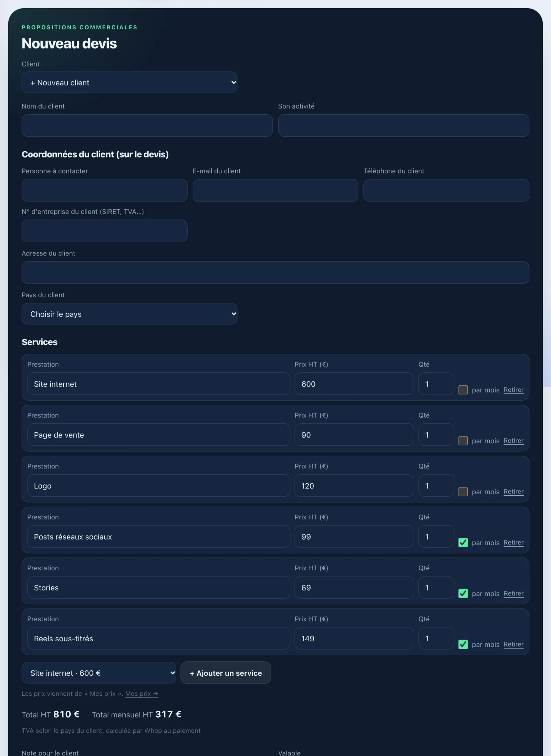Click the 600 price field

pos(354,384)
